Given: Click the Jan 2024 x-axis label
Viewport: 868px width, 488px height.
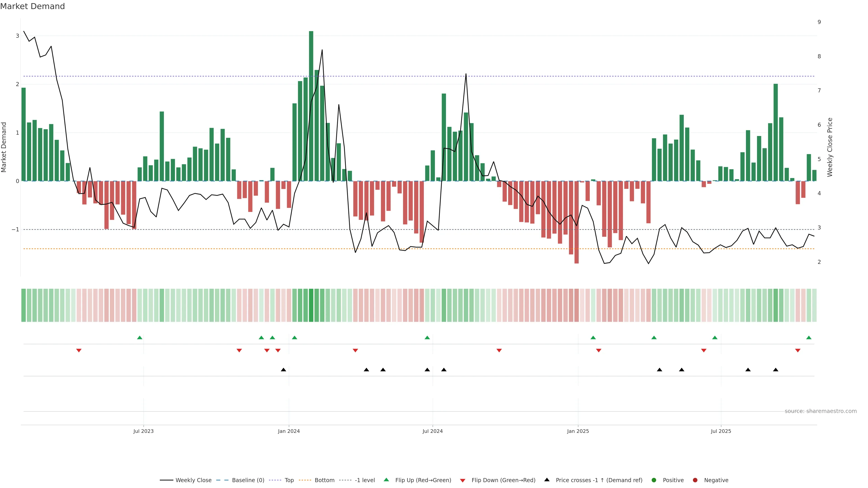Looking at the screenshot, I should click(289, 431).
